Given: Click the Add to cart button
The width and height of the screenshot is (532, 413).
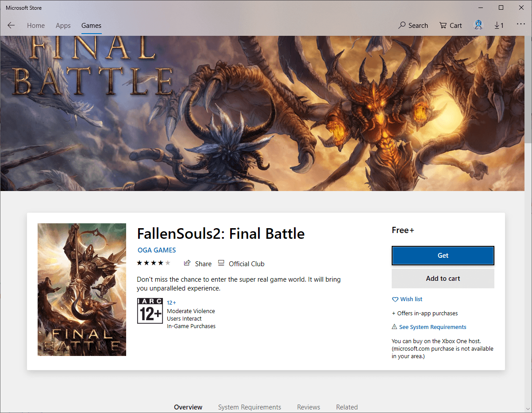Looking at the screenshot, I should coord(443,279).
